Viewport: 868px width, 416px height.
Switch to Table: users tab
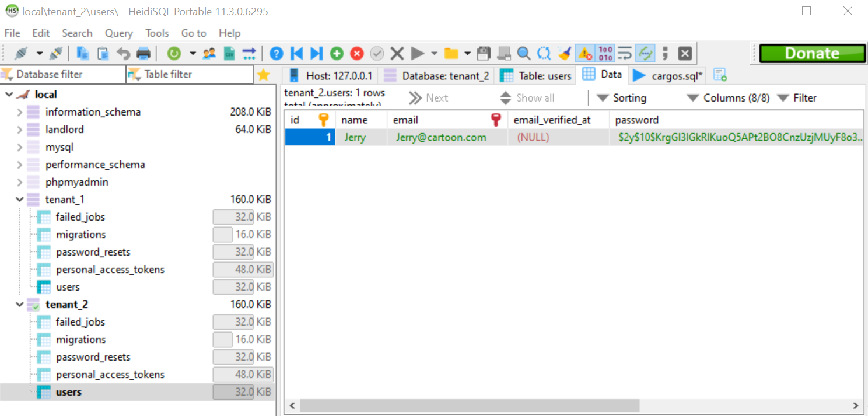pyautogui.click(x=536, y=75)
